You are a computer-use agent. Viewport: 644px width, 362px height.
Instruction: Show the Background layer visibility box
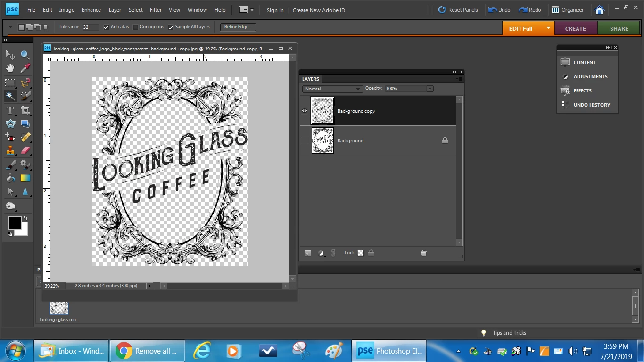tap(305, 140)
